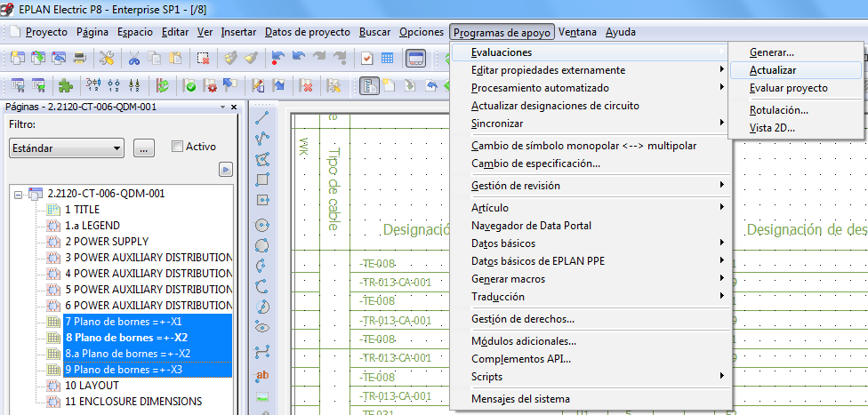Click the new project toolbar icon
This screenshot has width=868, height=415.
coord(18,58)
